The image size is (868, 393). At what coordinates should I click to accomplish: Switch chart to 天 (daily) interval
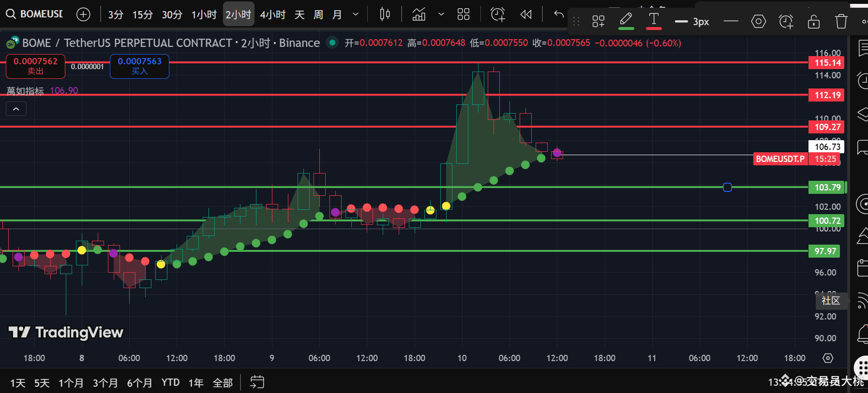coord(299,15)
